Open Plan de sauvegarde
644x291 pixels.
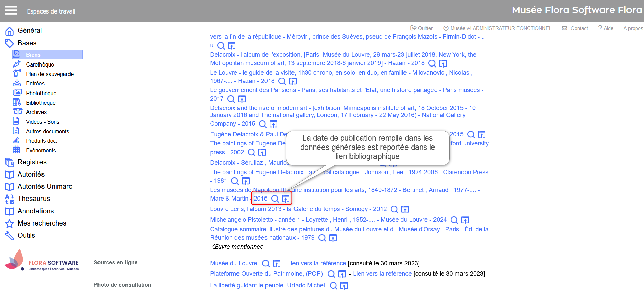(x=50, y=74)
